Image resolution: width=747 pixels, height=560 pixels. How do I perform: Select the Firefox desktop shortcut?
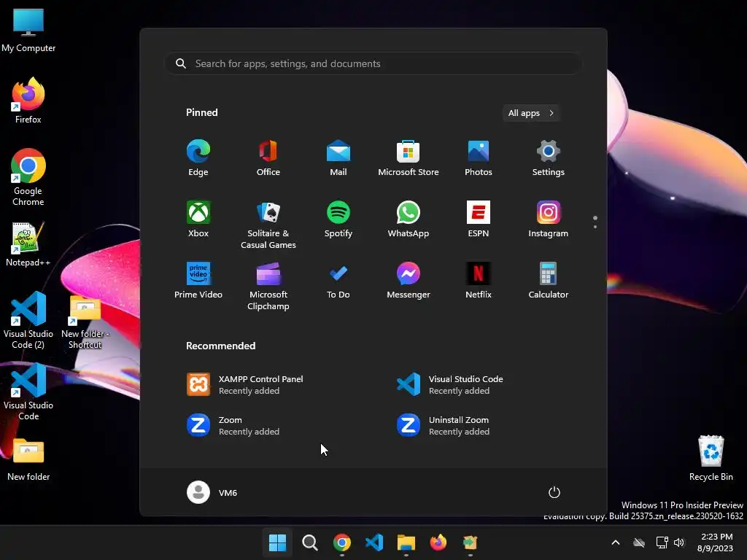point(28,101)
